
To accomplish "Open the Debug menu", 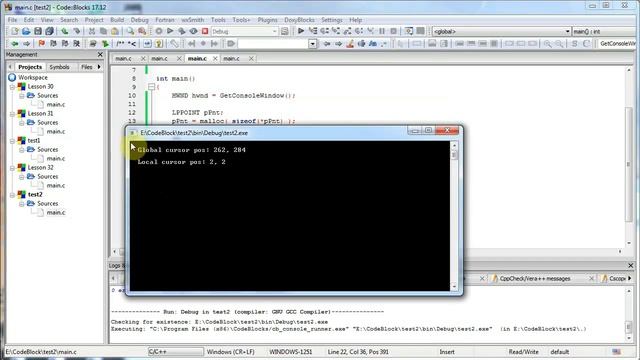I will point(140,20).
